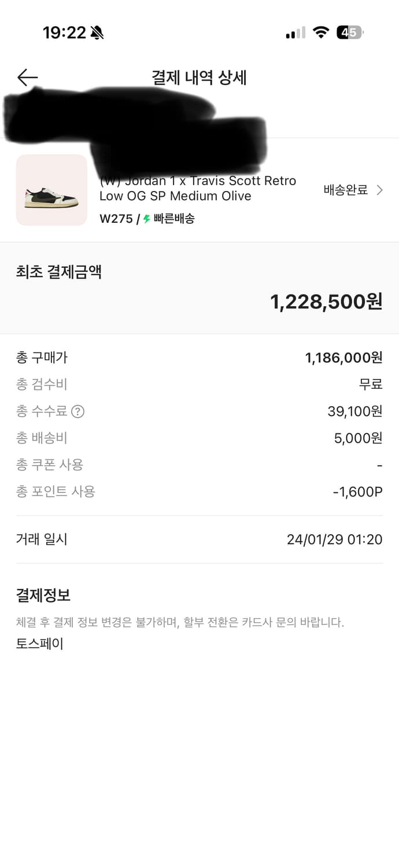This screenshot has width=399, height=868.
Task: Tap the 총 구매가 amount 1,186,000원
Action: [x=343, y=358]
